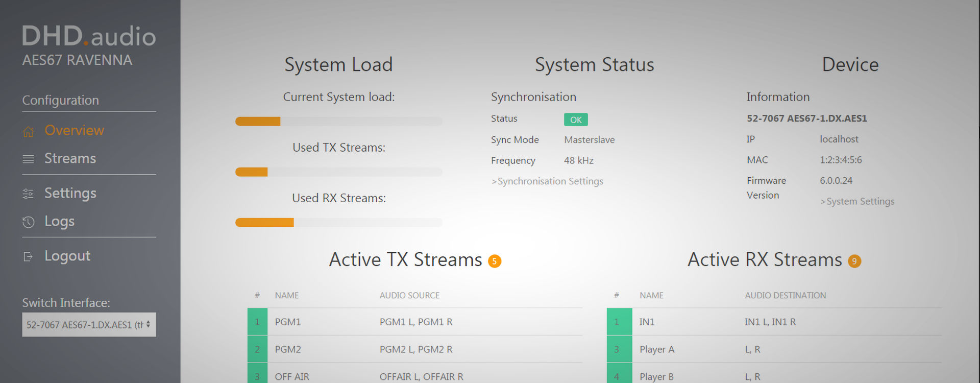980x383 pixels.
Task: Select the IN1 RX stream row
Action: point(774,322)
